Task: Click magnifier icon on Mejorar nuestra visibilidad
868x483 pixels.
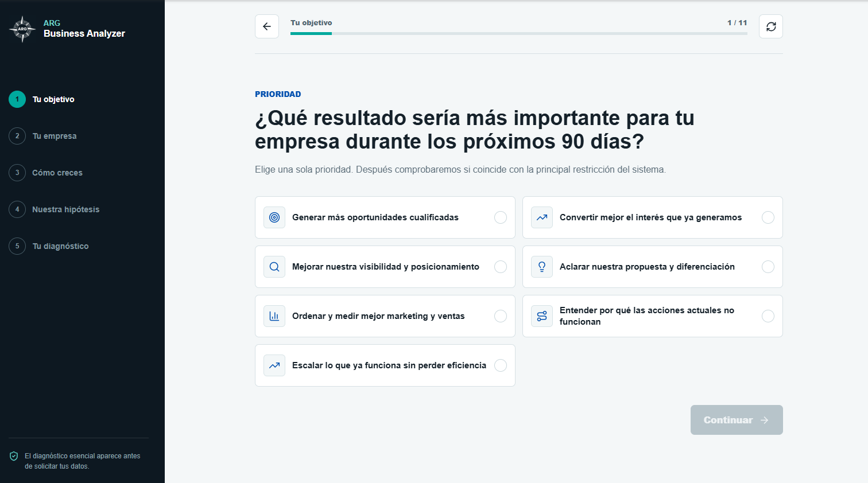Action: pyautogui.click(x=274, y=267)
